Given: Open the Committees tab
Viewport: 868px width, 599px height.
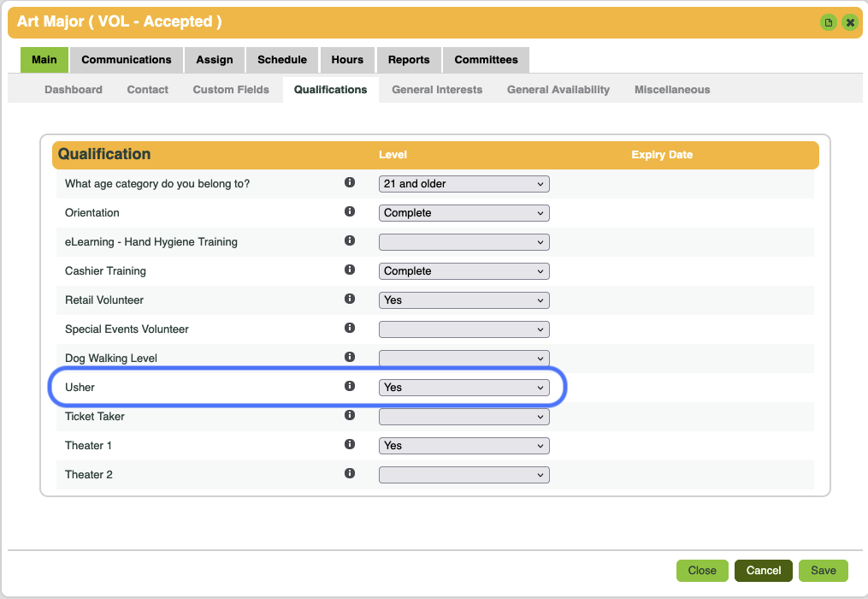Looking at the screenshot, I should (486, 60).
